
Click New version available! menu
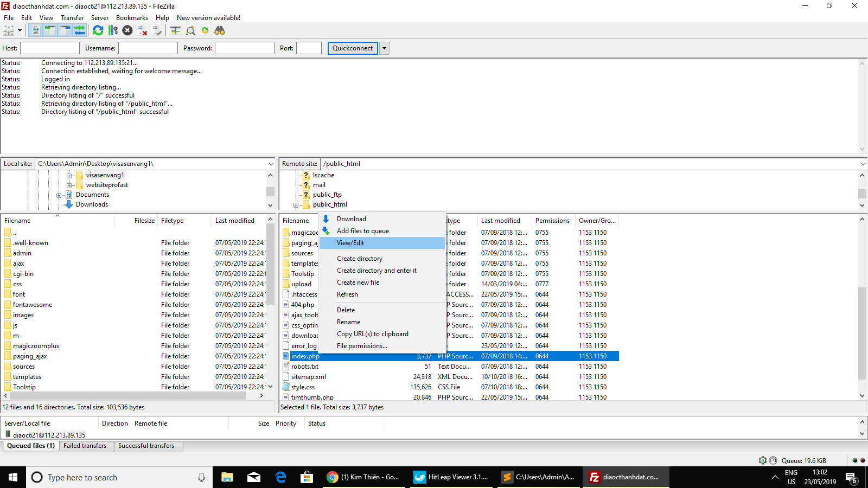pyautogui.click(x=208, y=18)
